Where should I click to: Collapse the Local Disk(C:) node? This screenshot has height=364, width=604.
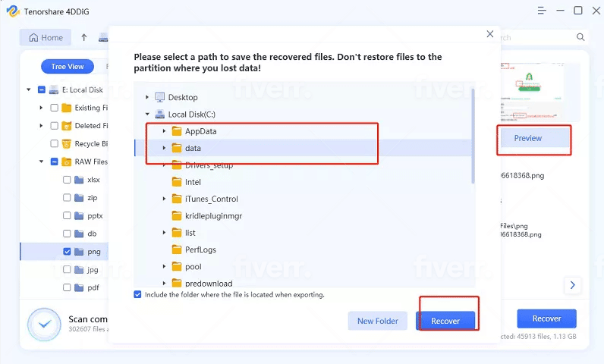tap(147, 115)
